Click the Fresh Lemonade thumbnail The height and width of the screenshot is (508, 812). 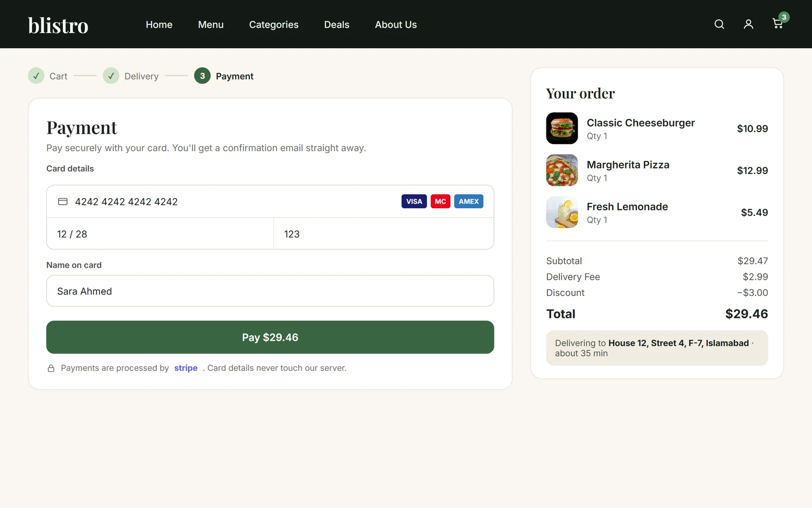click(562, 212)
